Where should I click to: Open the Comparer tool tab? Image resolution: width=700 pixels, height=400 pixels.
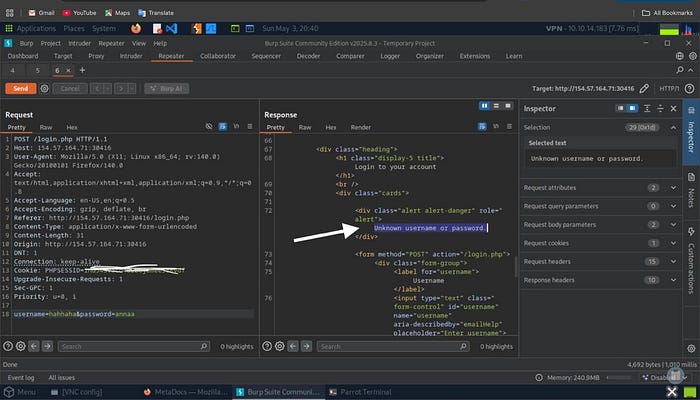(350, 56)
